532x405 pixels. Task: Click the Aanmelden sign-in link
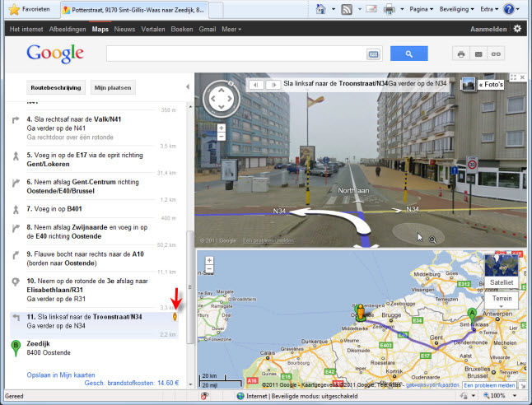pos(488,29)
